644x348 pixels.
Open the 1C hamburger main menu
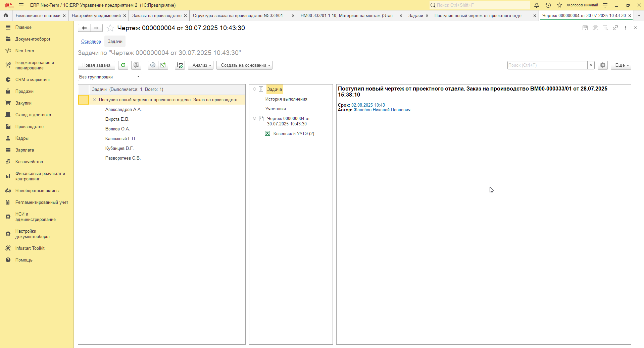coord(21,5)
